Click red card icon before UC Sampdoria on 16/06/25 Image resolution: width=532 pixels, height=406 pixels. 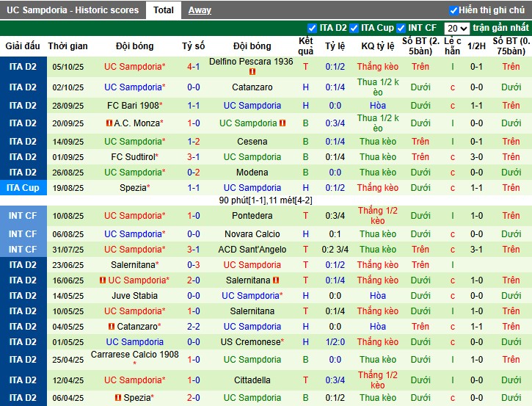[x=103, y=280]
